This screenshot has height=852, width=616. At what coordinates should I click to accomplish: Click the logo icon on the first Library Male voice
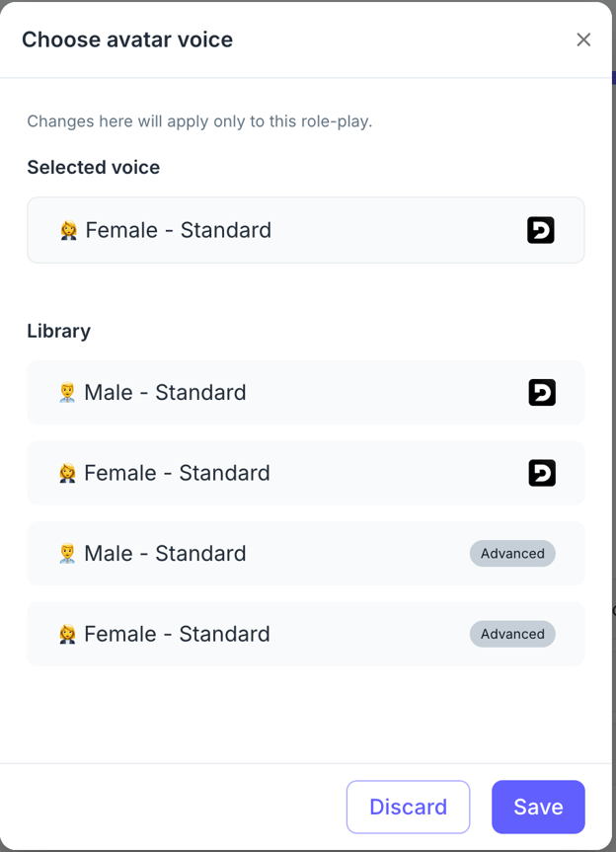(x=542, y=393)
